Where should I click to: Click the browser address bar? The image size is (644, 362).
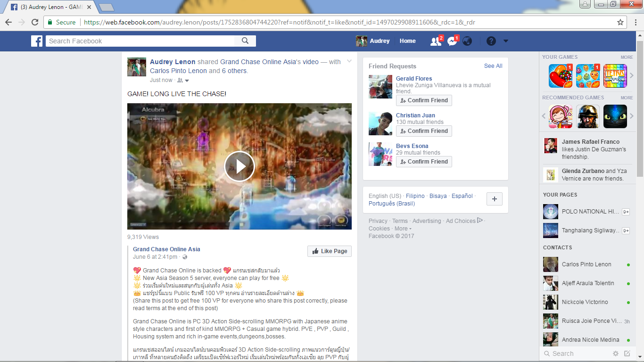tap(330, 22)
